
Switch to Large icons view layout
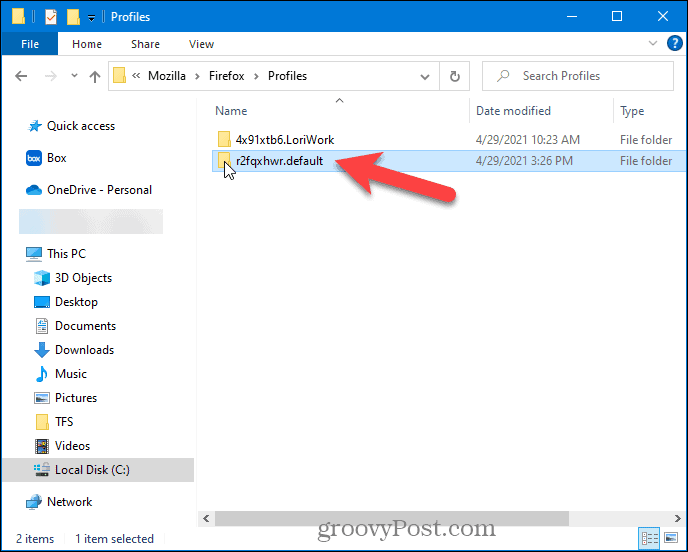(671, 538)
